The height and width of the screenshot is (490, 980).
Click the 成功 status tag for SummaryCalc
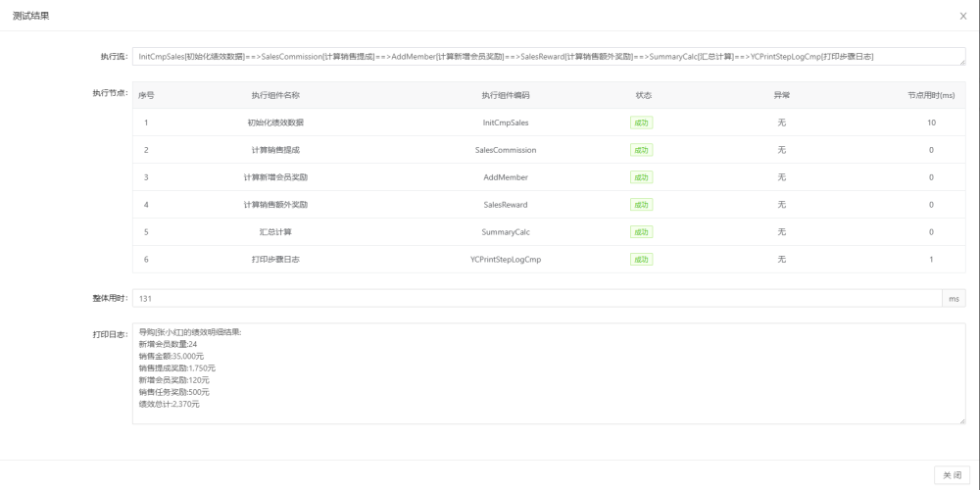click(641, 232)
